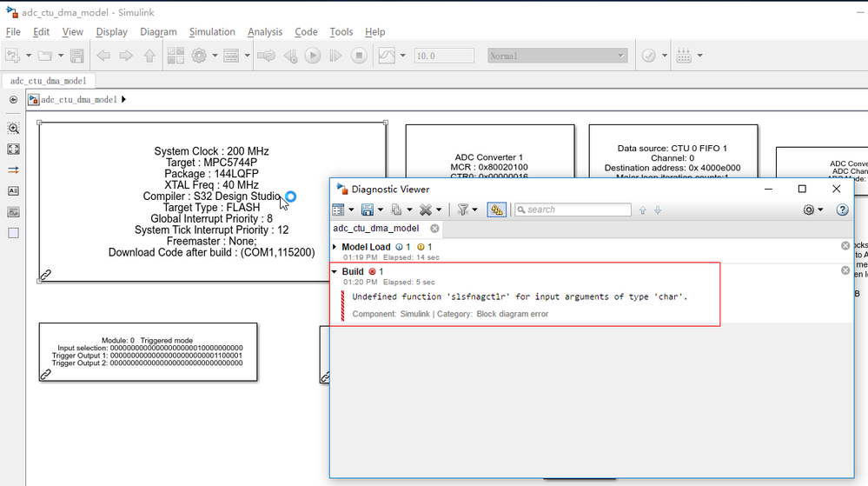Click previous diagnostic up arrow
Viewport: 868px width, 486px height.
[643, 210]
